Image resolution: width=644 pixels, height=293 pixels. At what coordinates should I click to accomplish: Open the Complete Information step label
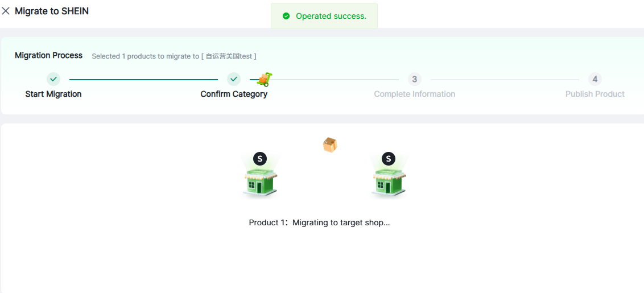pos(415,94)
